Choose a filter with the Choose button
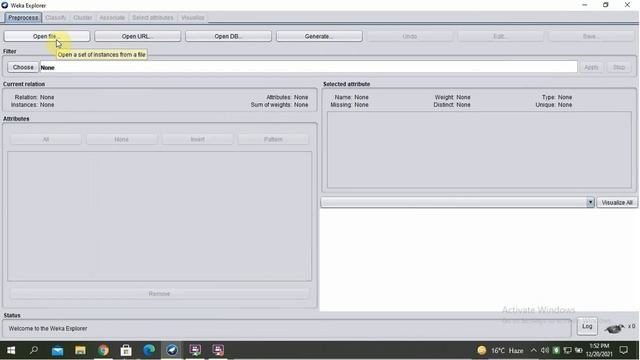 (23, 67)
